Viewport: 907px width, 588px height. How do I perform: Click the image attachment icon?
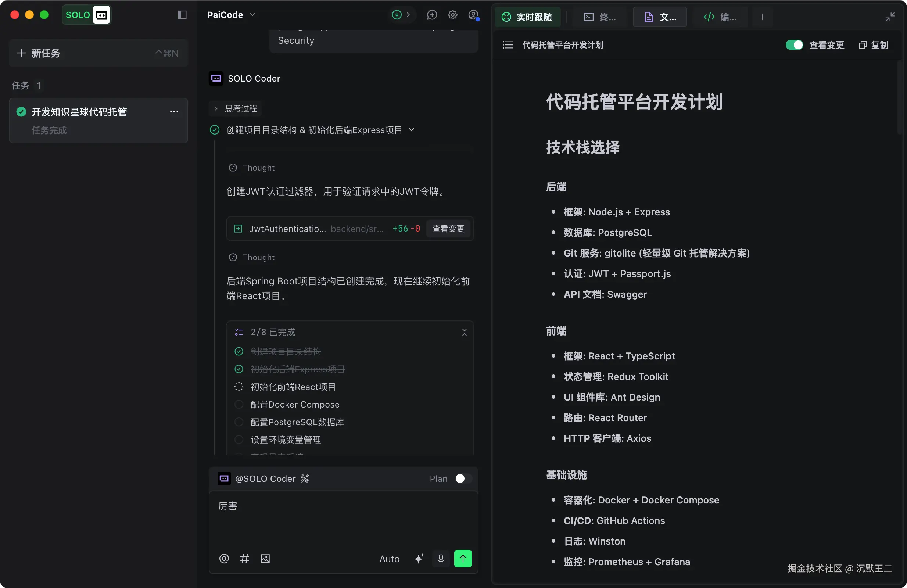265,559
